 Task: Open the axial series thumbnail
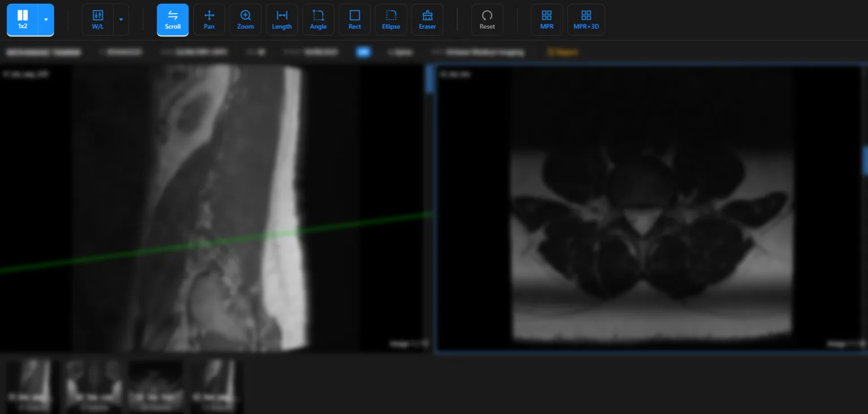point(155,387)
